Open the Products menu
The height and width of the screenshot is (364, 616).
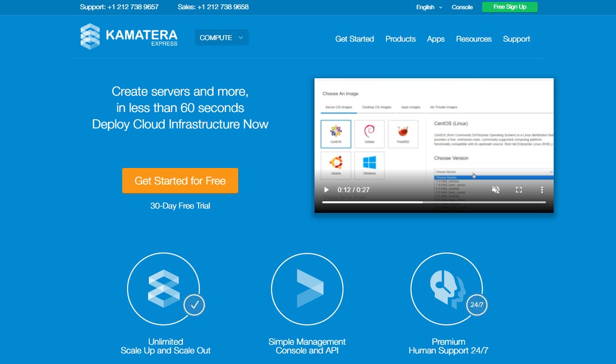[401, 39]
